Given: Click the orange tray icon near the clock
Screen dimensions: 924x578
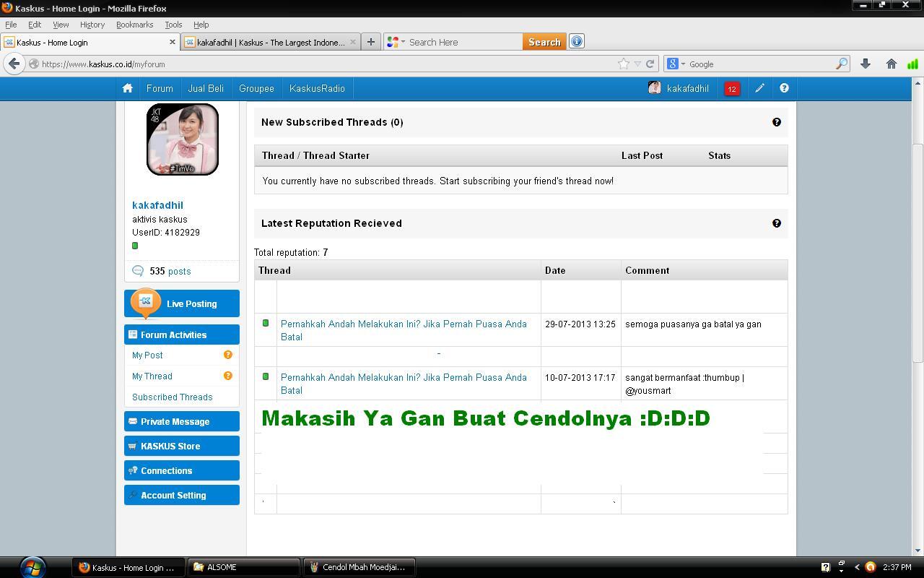Looking at the screenshot, I should pyautogui.click(x=871, y=567).
